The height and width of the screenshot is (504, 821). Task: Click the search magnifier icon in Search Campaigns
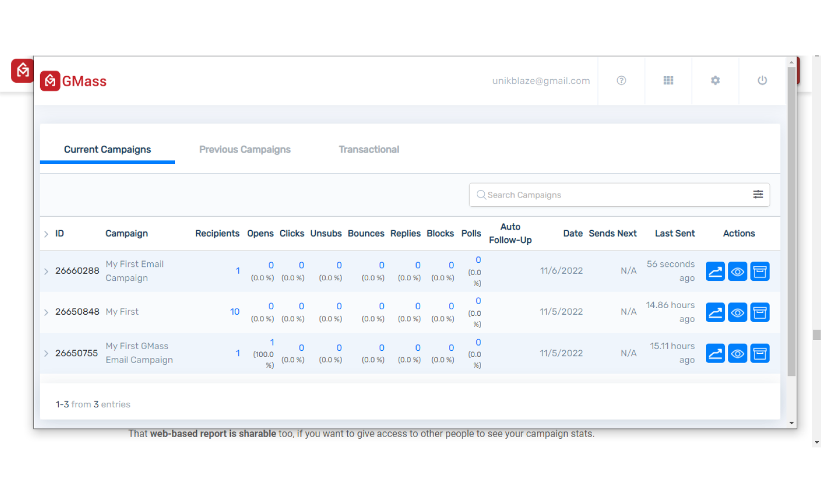tap(481, 194)
